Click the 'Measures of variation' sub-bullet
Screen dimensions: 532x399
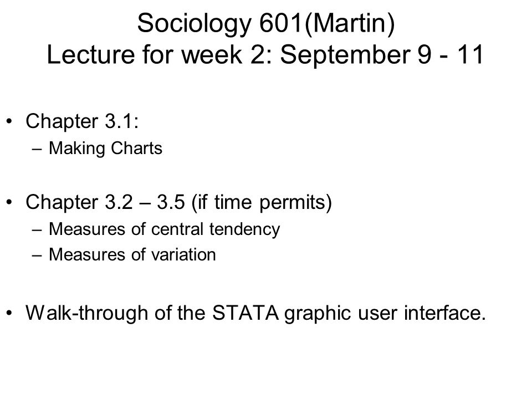132,254
